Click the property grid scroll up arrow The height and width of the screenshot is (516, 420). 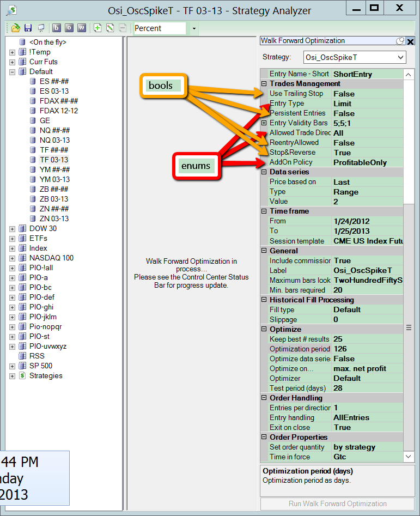click(x=409, y=75)
